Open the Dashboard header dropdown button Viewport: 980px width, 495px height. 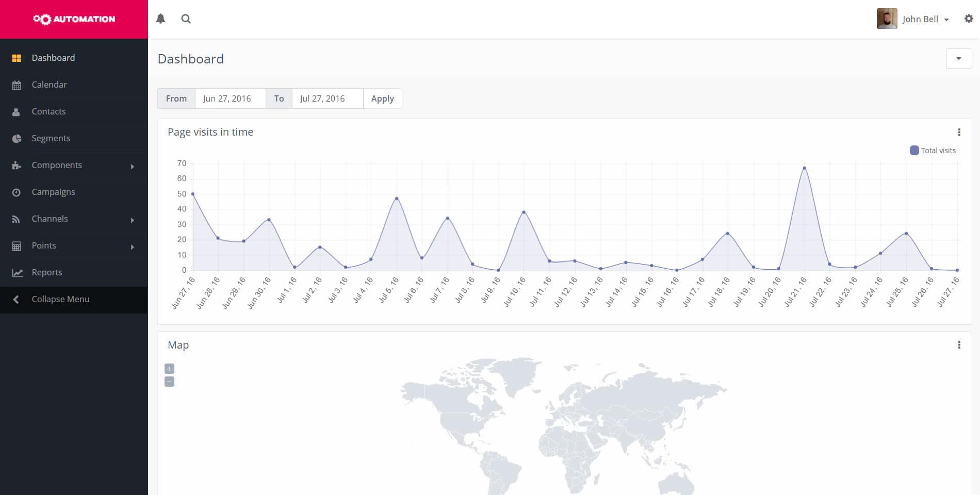958,59
